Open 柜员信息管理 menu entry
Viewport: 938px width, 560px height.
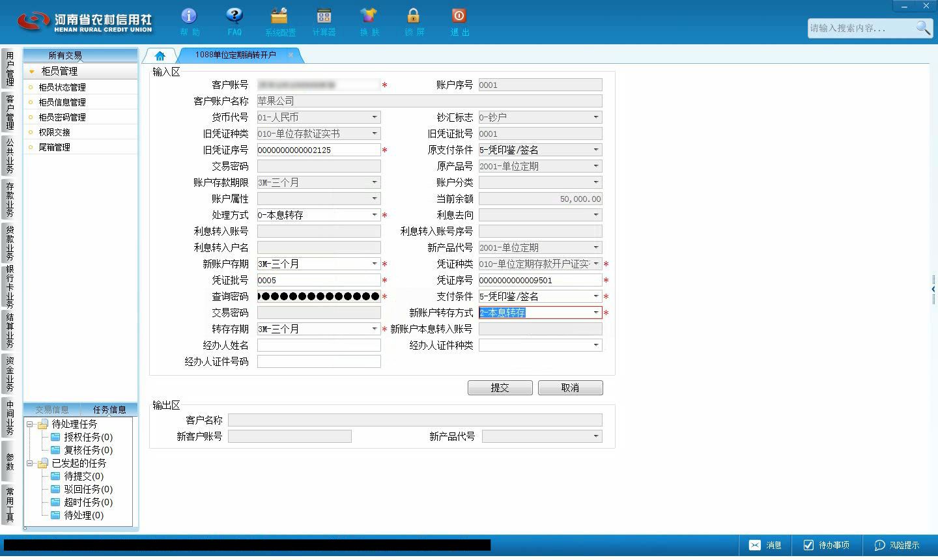tap(81, 102)
